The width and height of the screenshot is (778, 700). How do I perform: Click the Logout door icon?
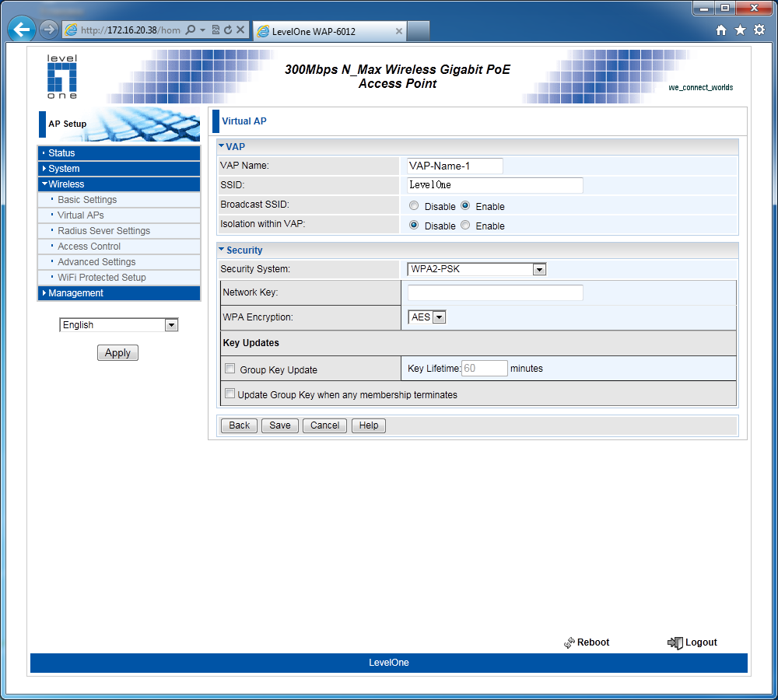pos(675,643)
